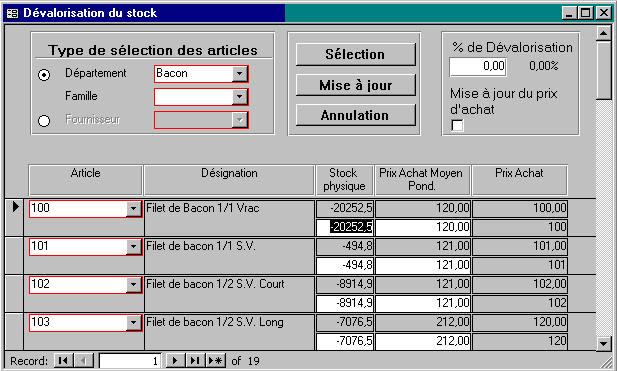Open the Département dropdown showing Bacon
This screenshot has width=617, height=371.
[x=240, y=74]
